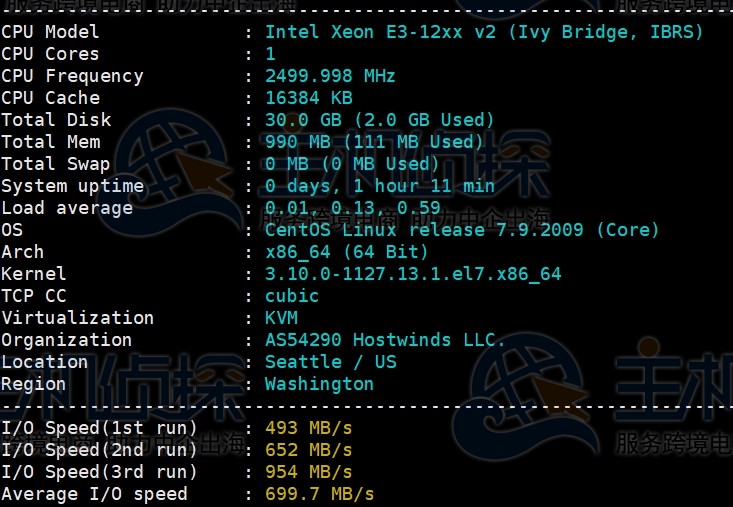
Task: Click the Average I/O speed value 699.7 MB/s
Action: [x=319, y=494]
